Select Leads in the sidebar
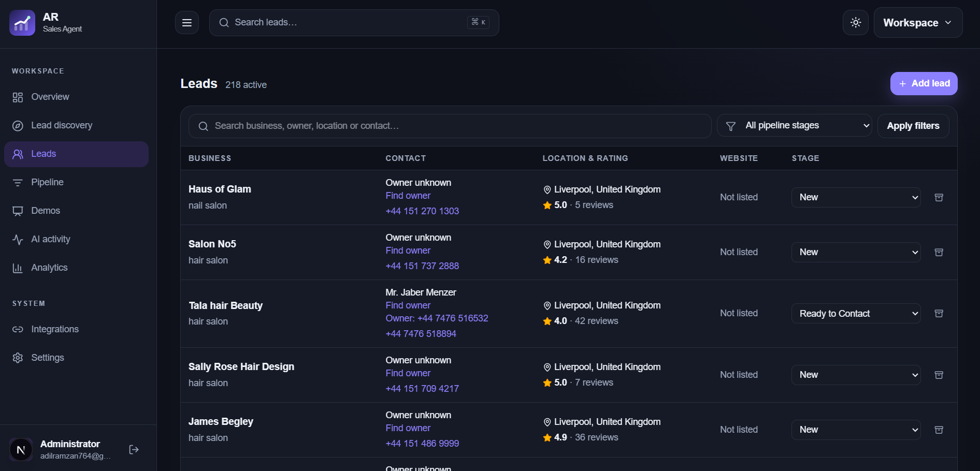 click(x=76, y=154)
